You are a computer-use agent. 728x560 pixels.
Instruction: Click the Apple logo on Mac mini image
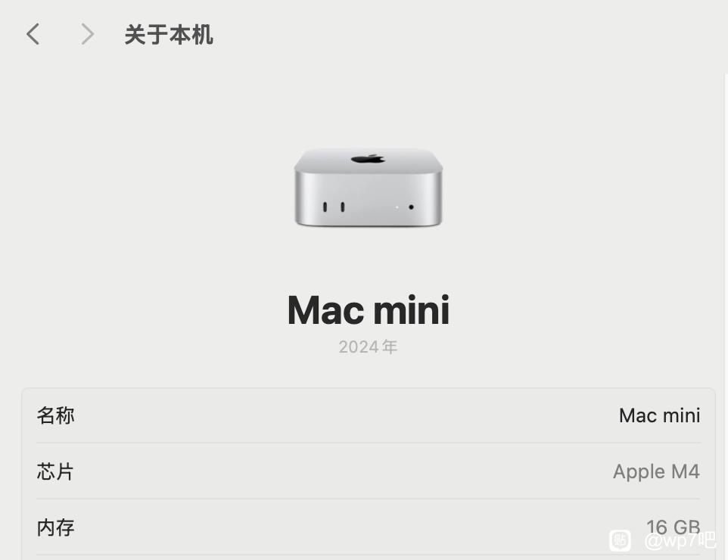click(x=369, y=159)
